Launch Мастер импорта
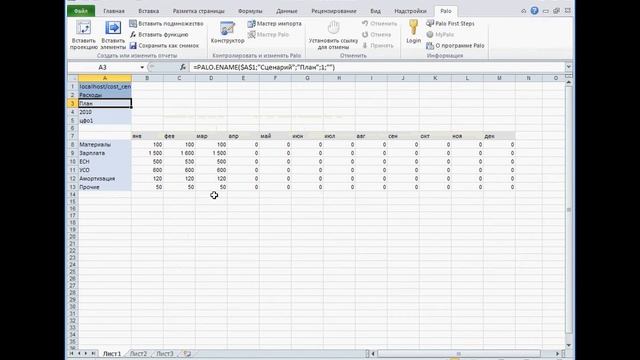Viewport: 640px width, 360px height. pyautogui.click(x=274, y=24)
